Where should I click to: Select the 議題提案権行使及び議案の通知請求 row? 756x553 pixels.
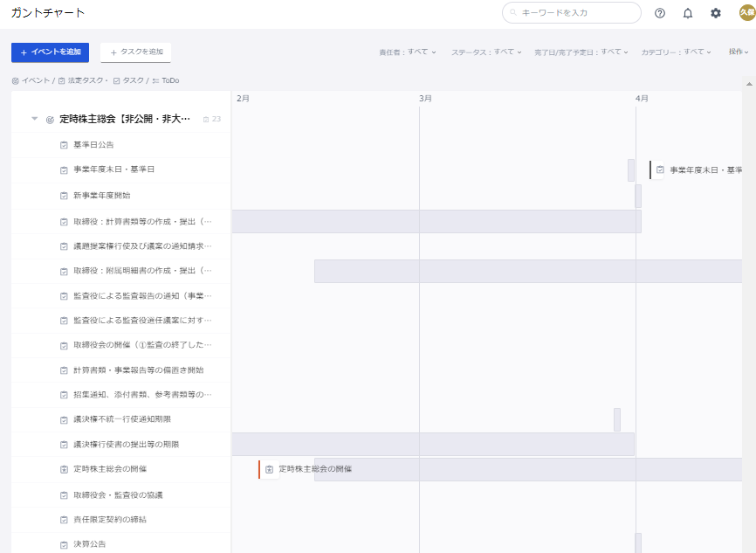click(121, 246)
